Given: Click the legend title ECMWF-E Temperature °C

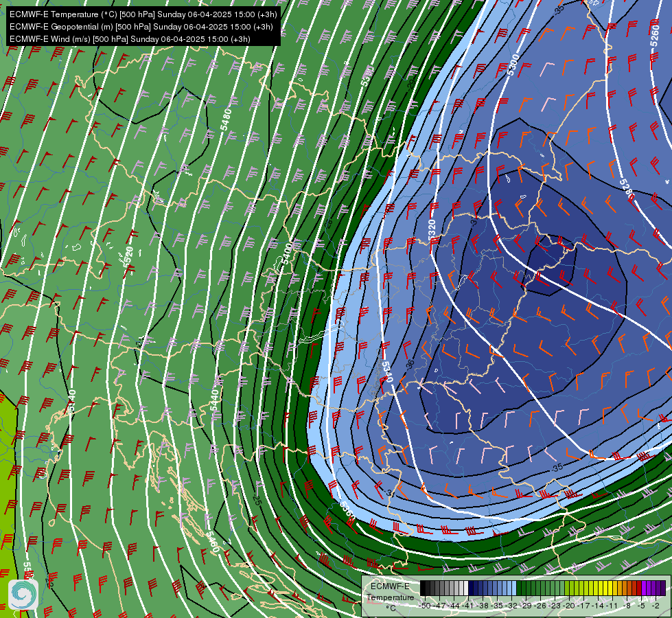Looking at the screenshot, I should [x=390, y=597].
